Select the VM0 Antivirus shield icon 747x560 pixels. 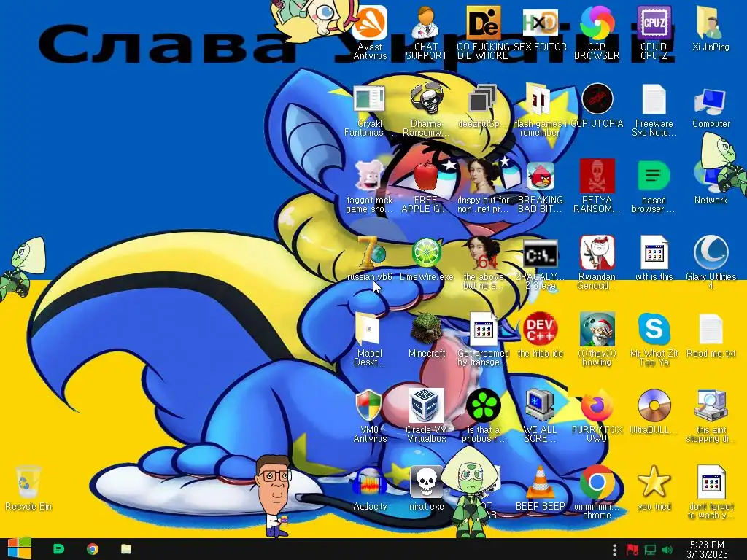[x=370, y=416]
